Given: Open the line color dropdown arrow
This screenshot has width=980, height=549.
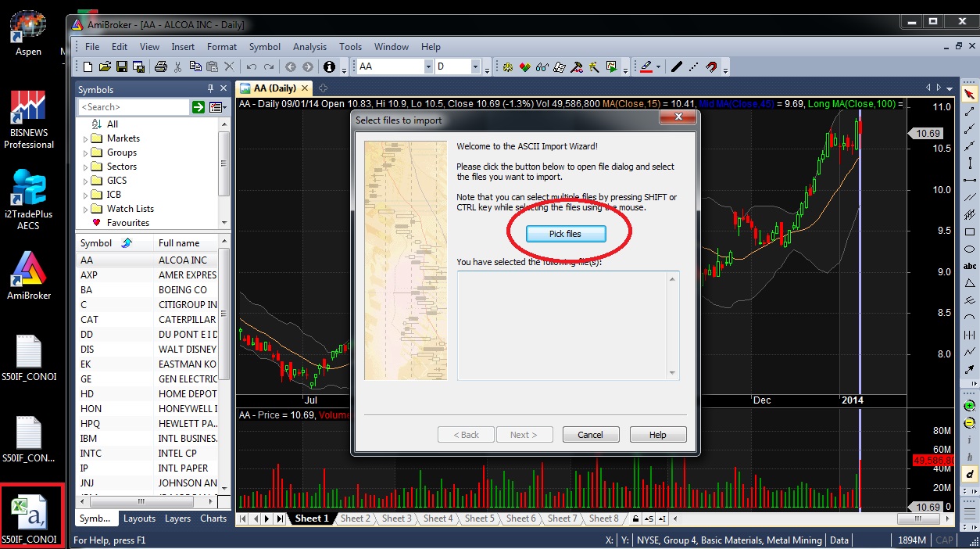Looking at the screenshot, I should coord(659,67).
